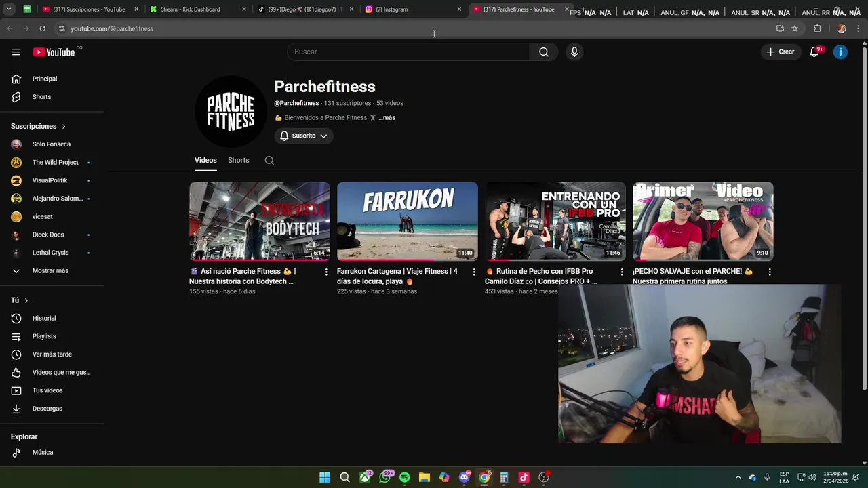Click Farrukon Cartagena video title

click(397, 277)
